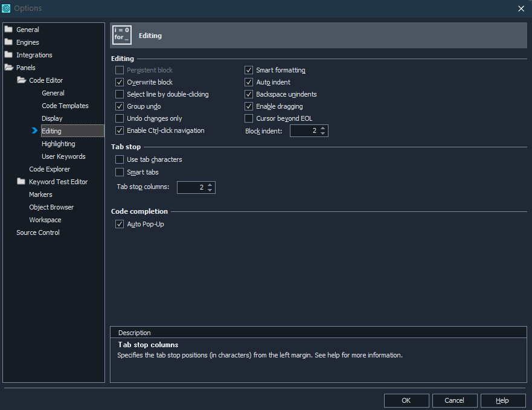The image size is (532, 410).
Task: Increase Block indent with up arrow
Action: (x=323, y=128)
